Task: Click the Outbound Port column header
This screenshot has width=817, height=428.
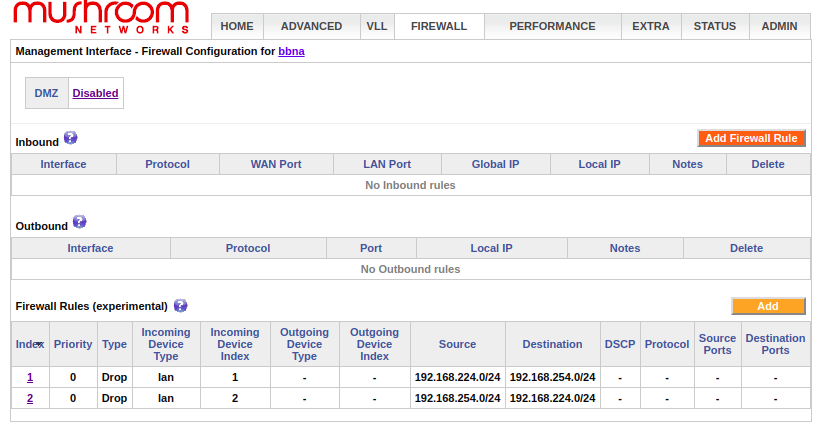Action: pyautogui.click(x=371, y=248)
